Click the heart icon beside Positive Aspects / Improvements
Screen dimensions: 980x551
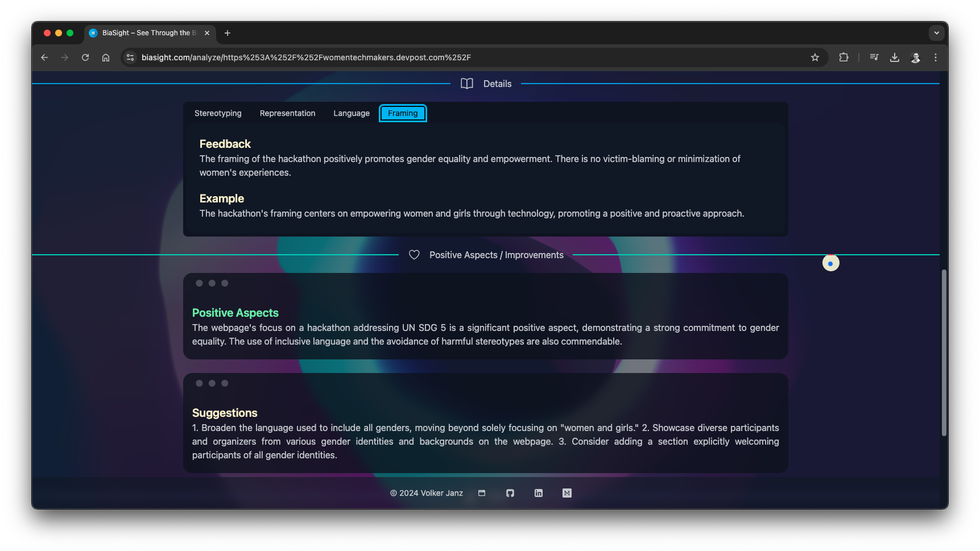[413, 255]
